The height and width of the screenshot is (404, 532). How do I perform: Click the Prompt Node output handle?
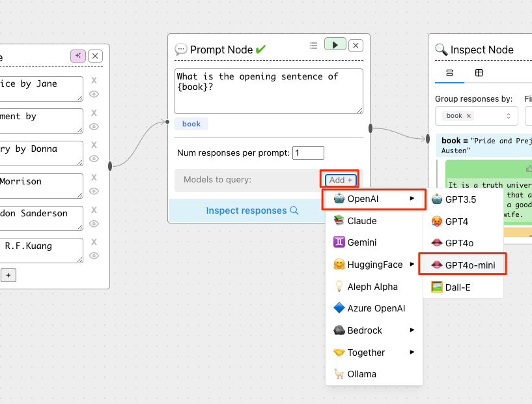tap(371, 128)
